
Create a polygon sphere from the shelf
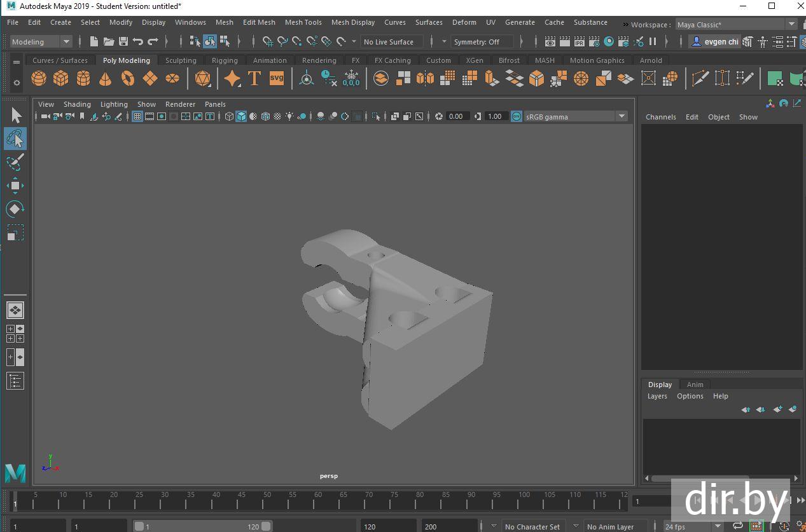(39, 78)
